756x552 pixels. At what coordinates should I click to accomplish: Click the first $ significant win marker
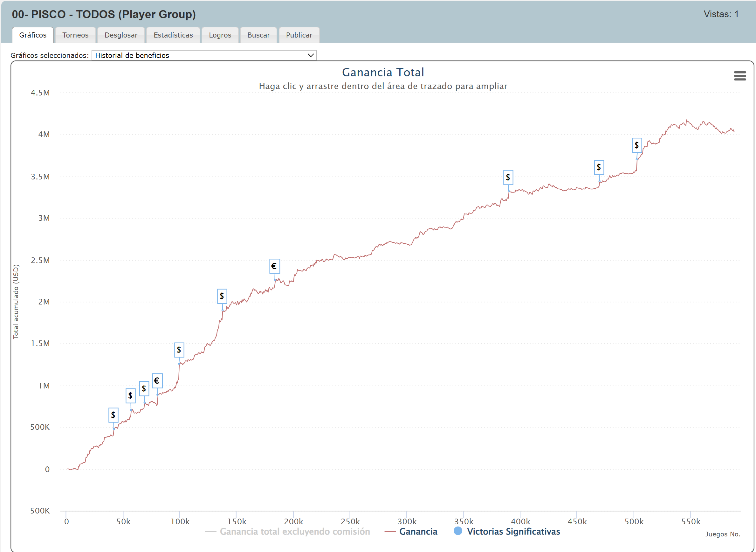[113, 415]
